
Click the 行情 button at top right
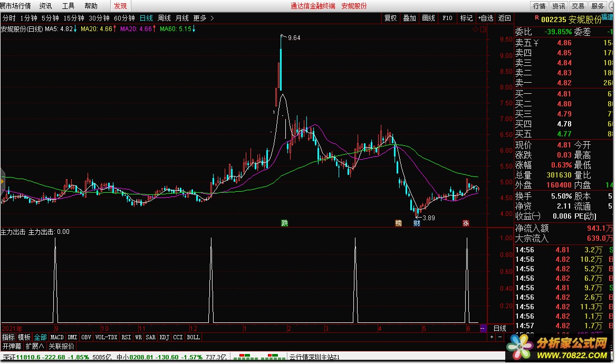click(x=540, y=6)
